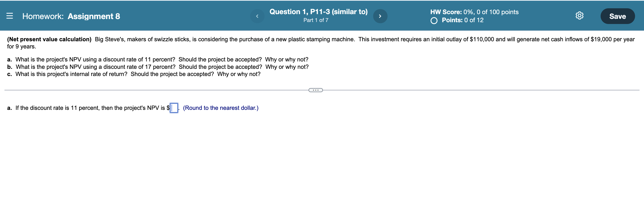Open the three-dot expander on divider line
This screenshot has width=644, height=217.
[x=316, y=90]
